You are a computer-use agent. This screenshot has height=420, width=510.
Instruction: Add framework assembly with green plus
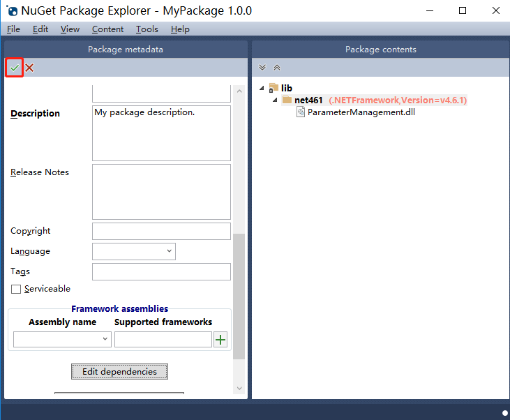click(x=220, y=340)
